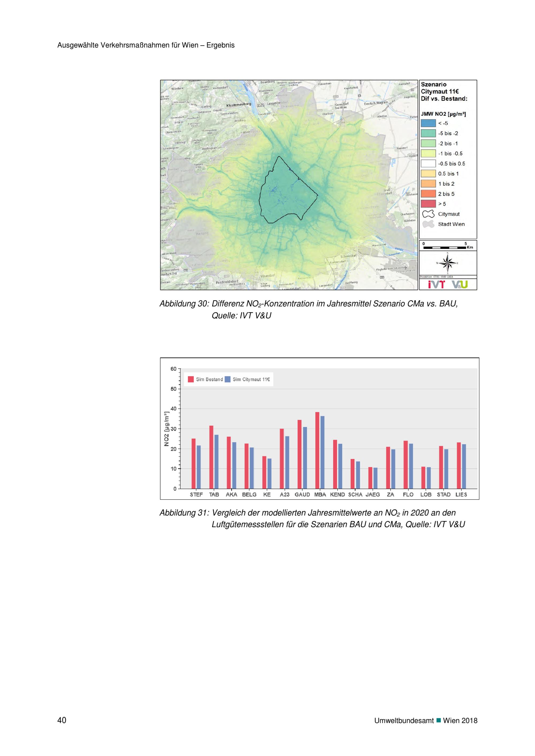This screenshot has width=535, height=756.
Task: Click the Citymaut outline legend symbol
Action: pos(428,214)
